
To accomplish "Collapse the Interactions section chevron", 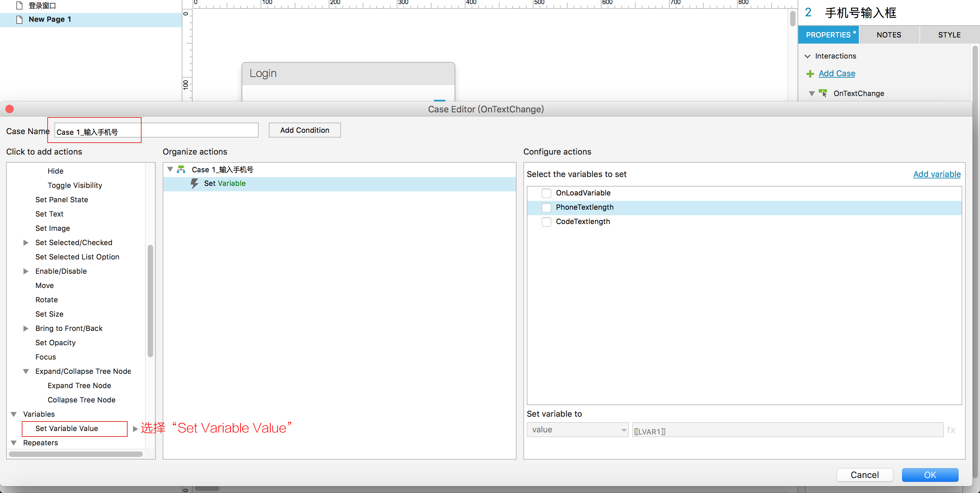I will 808,56.
